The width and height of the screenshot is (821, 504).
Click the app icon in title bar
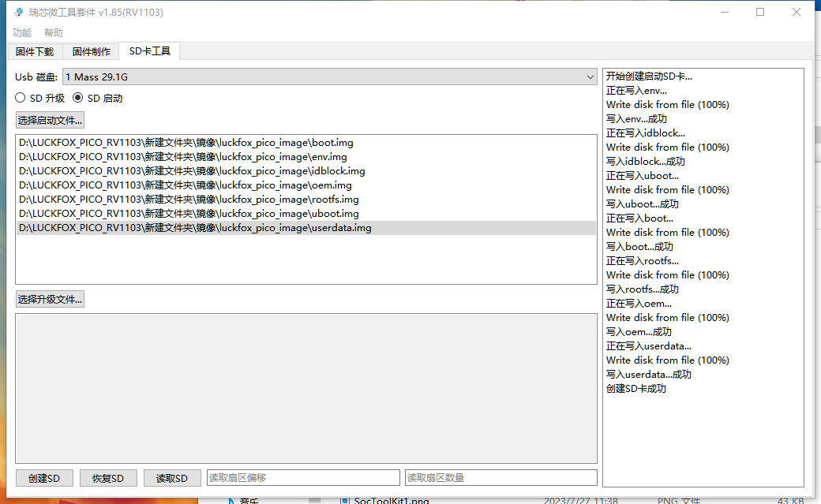point(18,12)
